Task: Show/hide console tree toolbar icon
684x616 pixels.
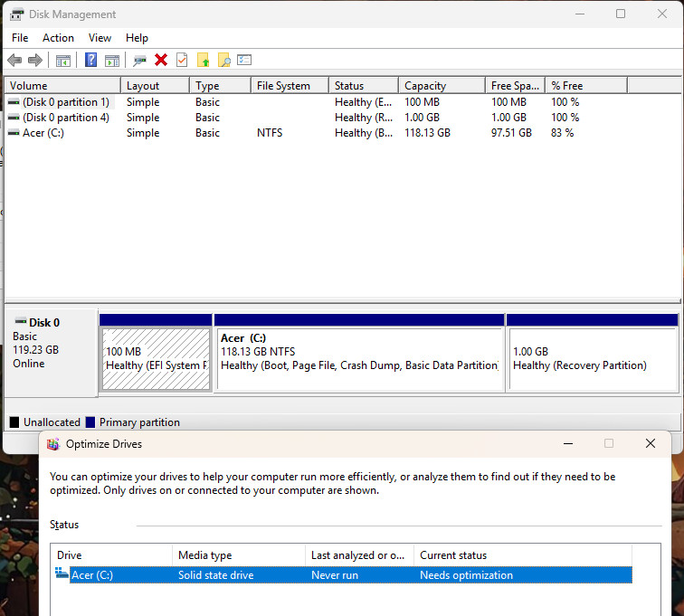Action: [63, 61]
